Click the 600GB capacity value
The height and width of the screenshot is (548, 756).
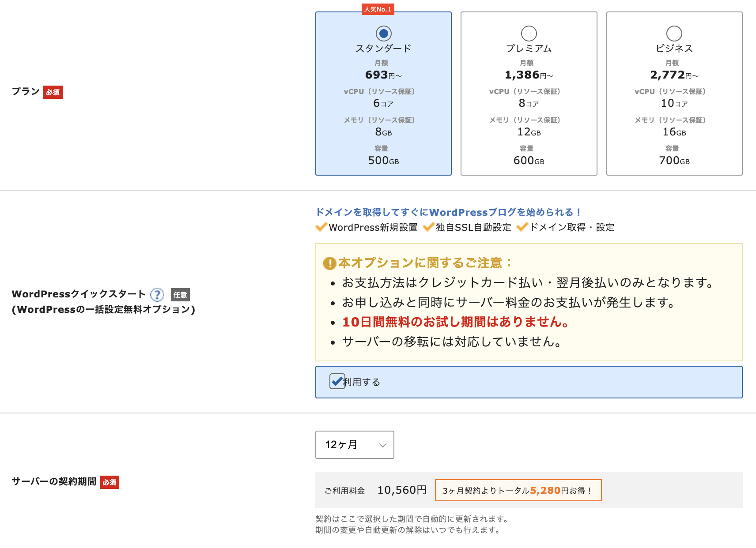[529, 161]
